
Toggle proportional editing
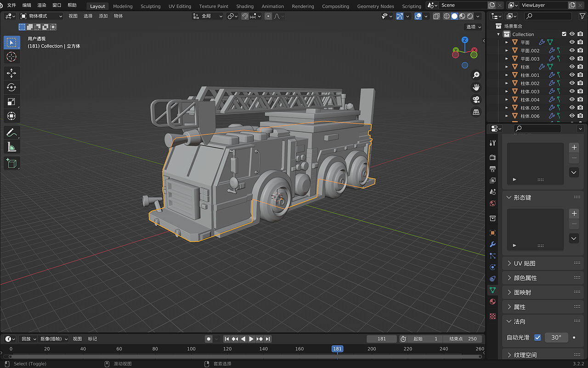[x=268, y=16]
